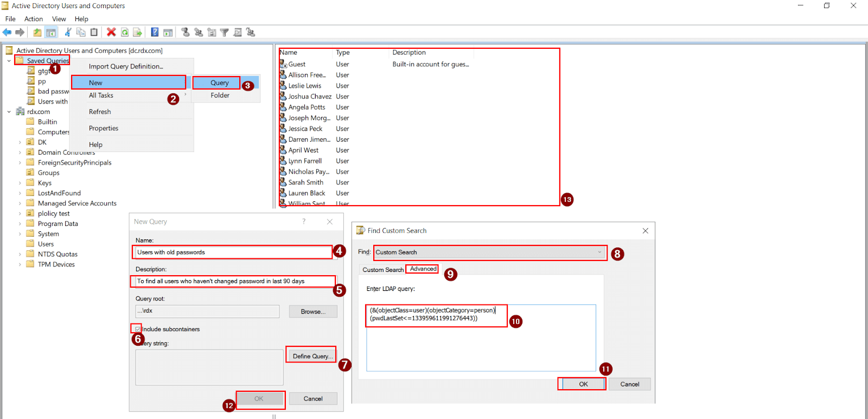Click Cancel in Find Custom Search
Screen dimensions: 868x419
pos(629,384)
